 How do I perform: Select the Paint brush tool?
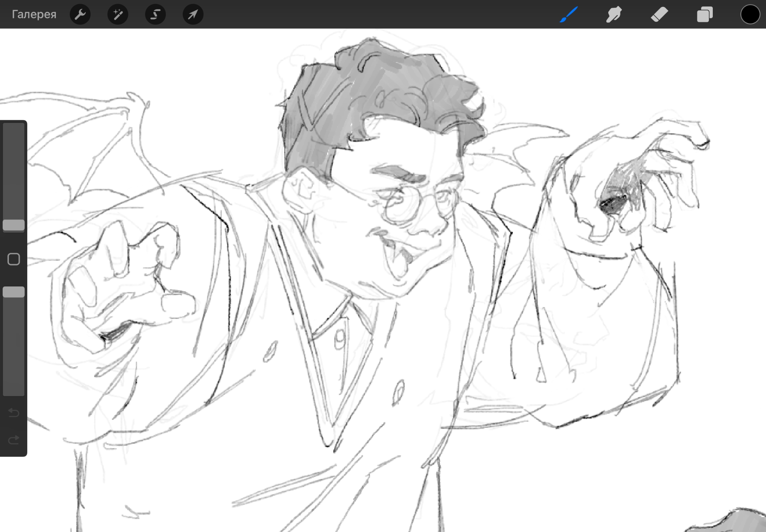coord(569,15)
